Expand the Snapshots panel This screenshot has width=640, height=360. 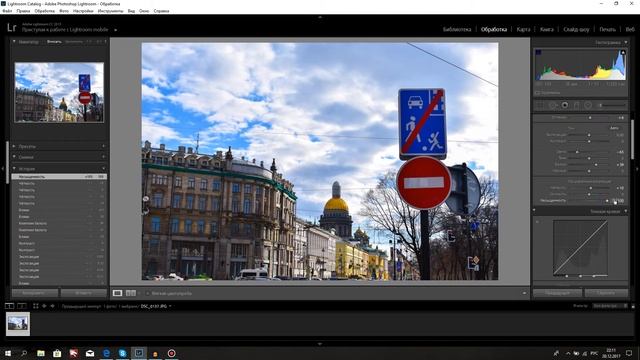point(14,157)
